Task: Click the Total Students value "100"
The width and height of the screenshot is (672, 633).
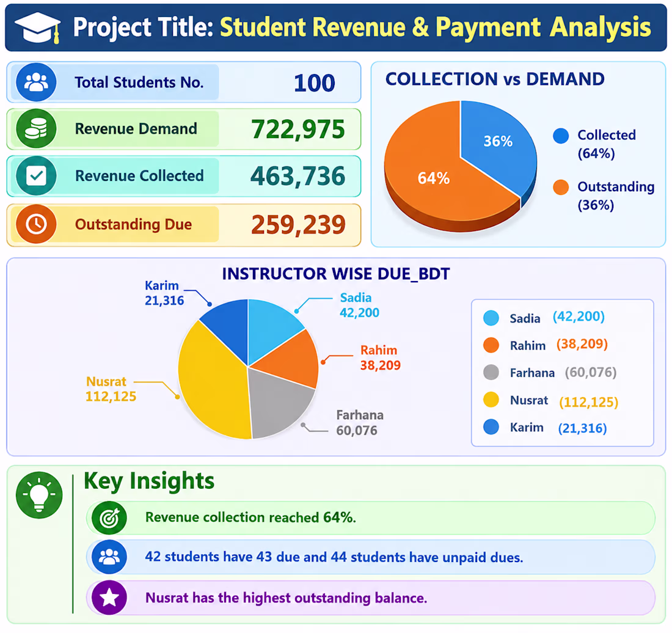Action: (314, 82)
